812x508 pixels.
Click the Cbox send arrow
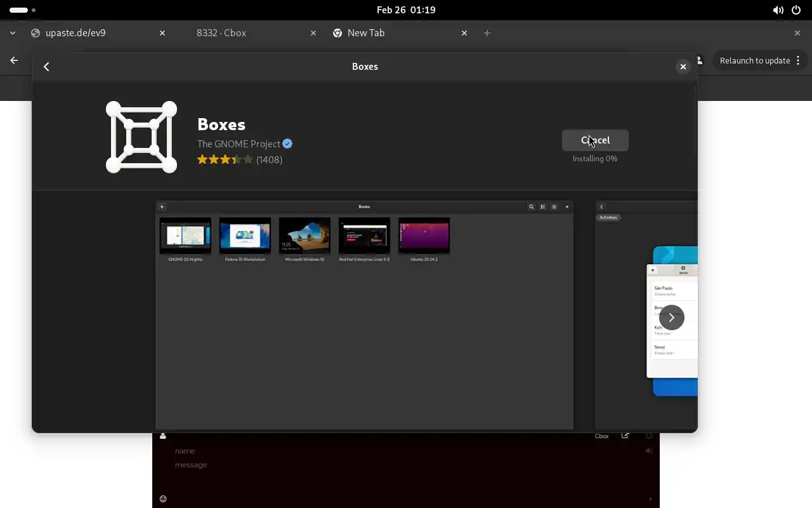pyautogui.click(x=650, y=499)
